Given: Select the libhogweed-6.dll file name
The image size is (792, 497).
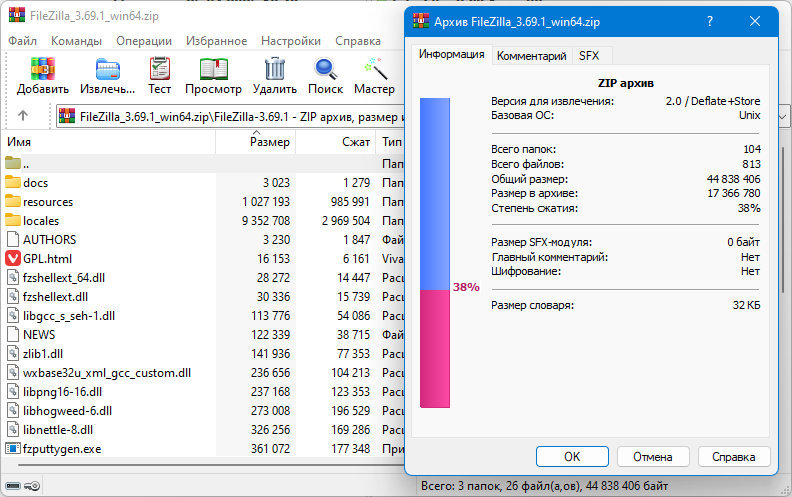Looking at the screenshot, I should (67, 411).
